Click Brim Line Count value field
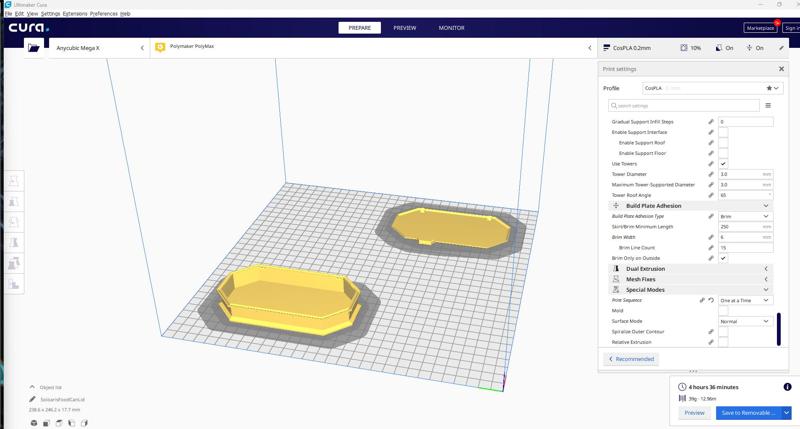The image size is (800, 429). pyautogui.click(x=745, y=248)
